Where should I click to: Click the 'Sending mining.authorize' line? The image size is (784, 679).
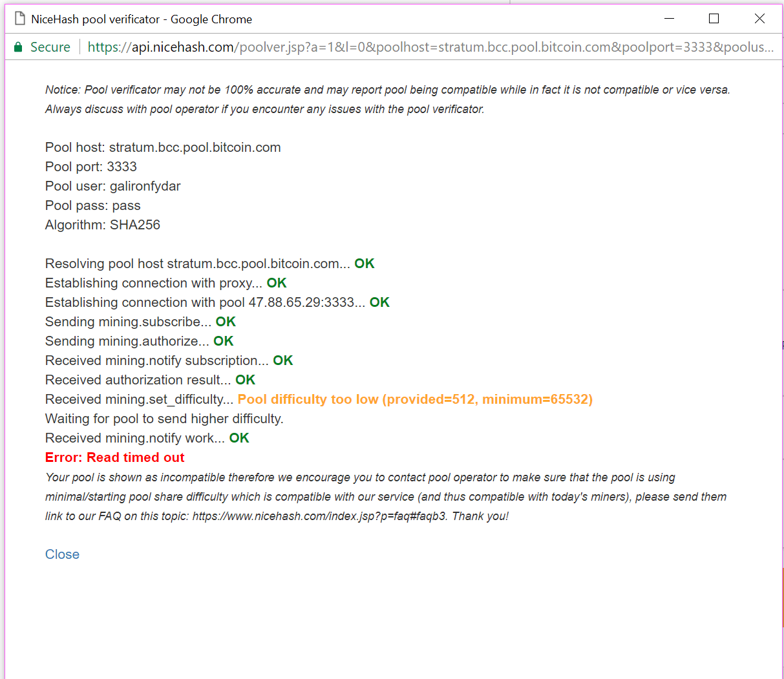coord(140,341)
